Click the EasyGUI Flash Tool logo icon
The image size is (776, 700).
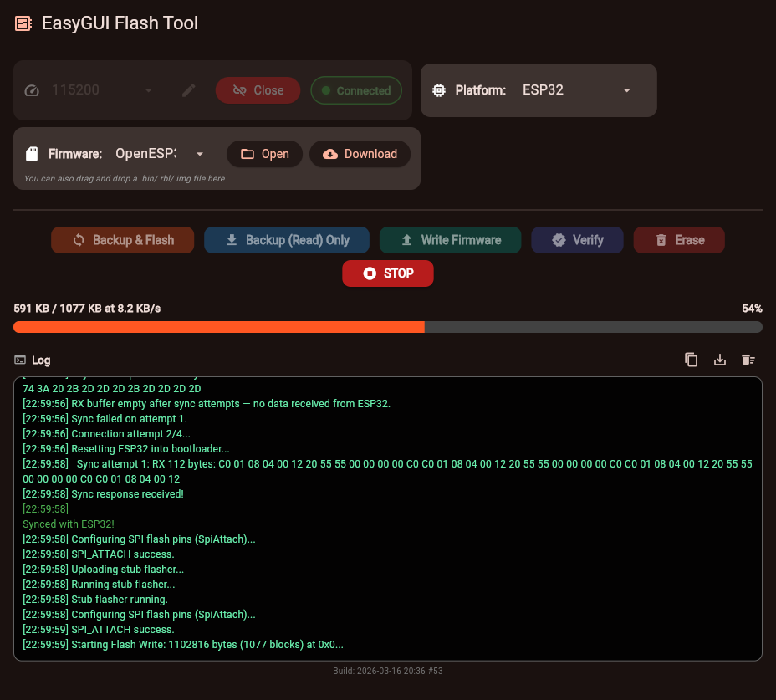tap(23, 23)
